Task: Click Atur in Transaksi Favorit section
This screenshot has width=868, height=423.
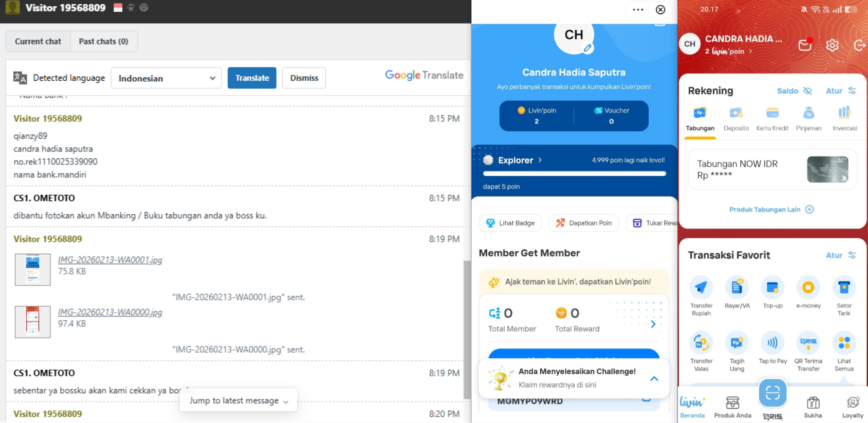Action: (x=841, y=255)
